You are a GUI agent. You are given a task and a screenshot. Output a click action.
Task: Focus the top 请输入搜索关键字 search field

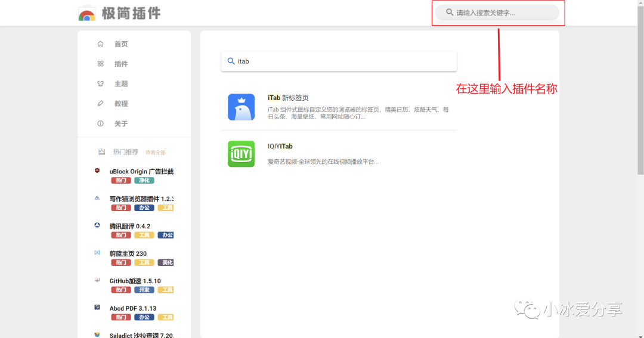click(x=497, y=13)
